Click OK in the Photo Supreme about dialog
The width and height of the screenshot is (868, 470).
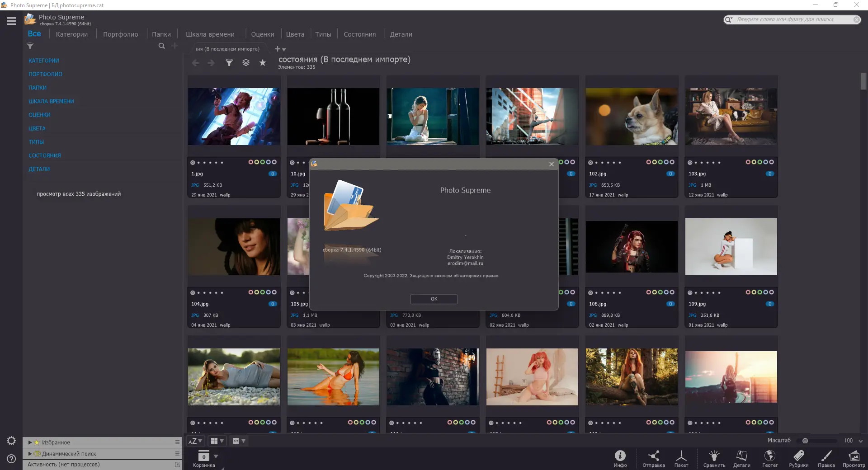[x=434, y=299]
